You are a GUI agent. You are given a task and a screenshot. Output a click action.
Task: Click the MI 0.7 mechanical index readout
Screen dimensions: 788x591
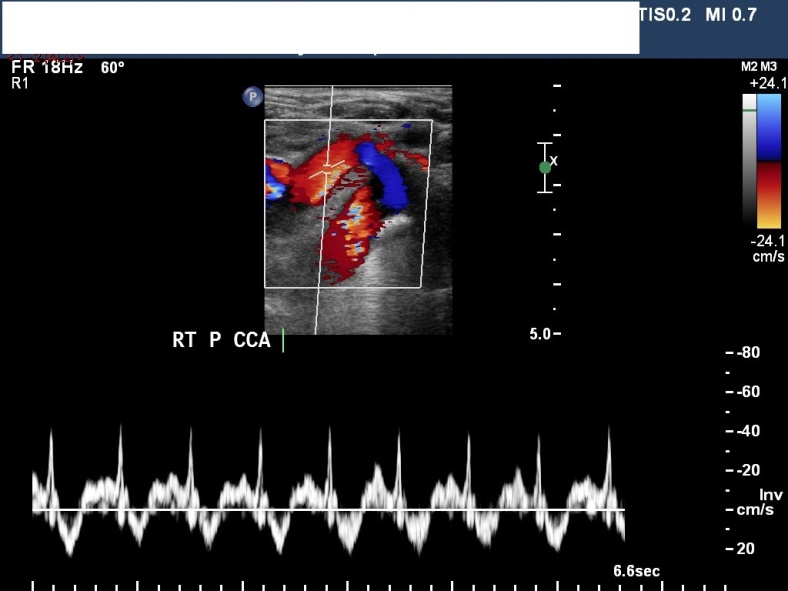[731, 15]
